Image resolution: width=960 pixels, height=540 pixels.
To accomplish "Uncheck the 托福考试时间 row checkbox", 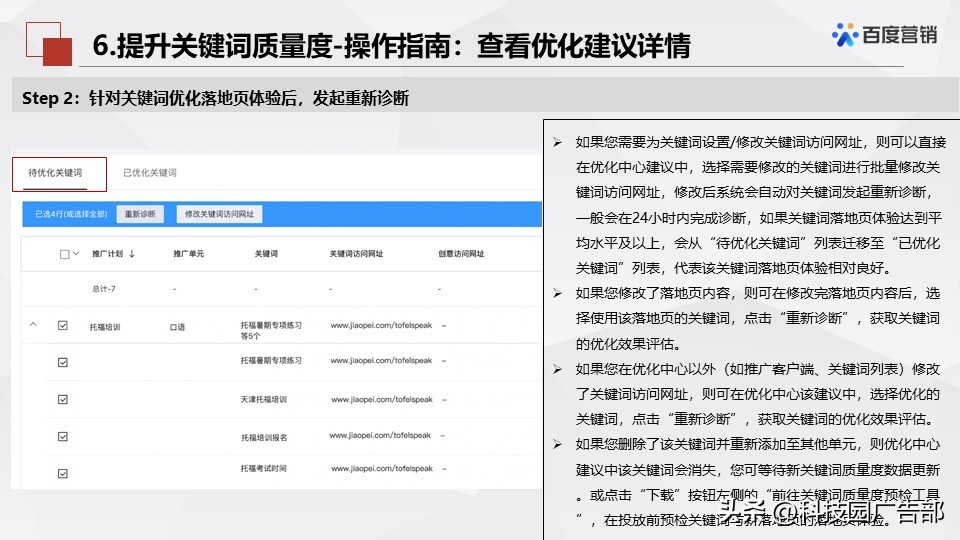I will (x=62, y=473).
